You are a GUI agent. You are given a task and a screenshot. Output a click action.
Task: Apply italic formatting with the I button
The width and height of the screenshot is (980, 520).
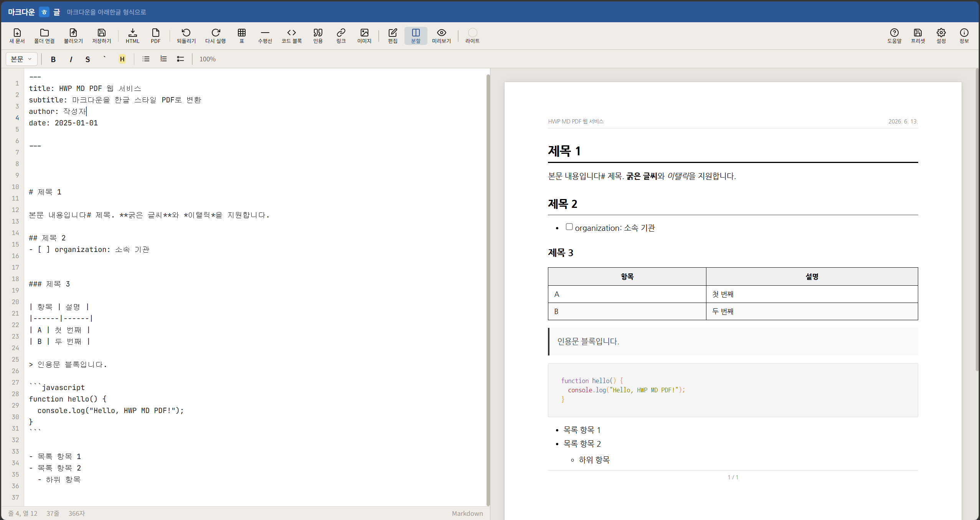click(x=71, y=59)
